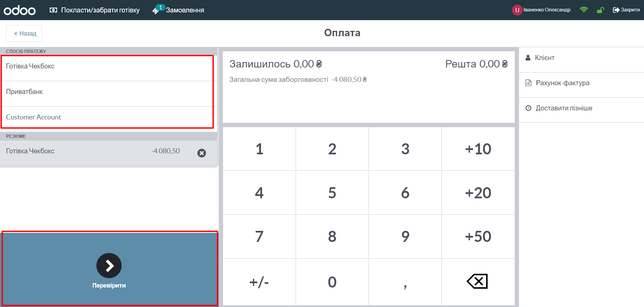Viewport: 644px width, 307px height.
Task: Open the Замовлення orders list
Action: [179, 10]
